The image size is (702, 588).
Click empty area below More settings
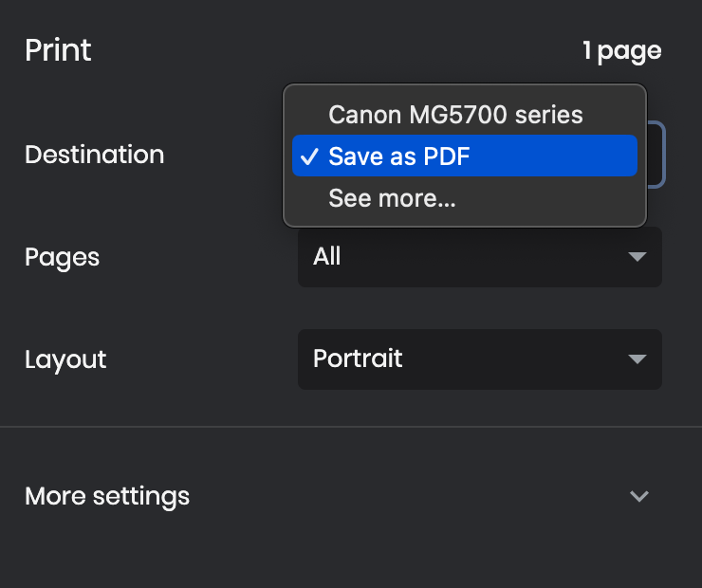[x=351, y=557]
